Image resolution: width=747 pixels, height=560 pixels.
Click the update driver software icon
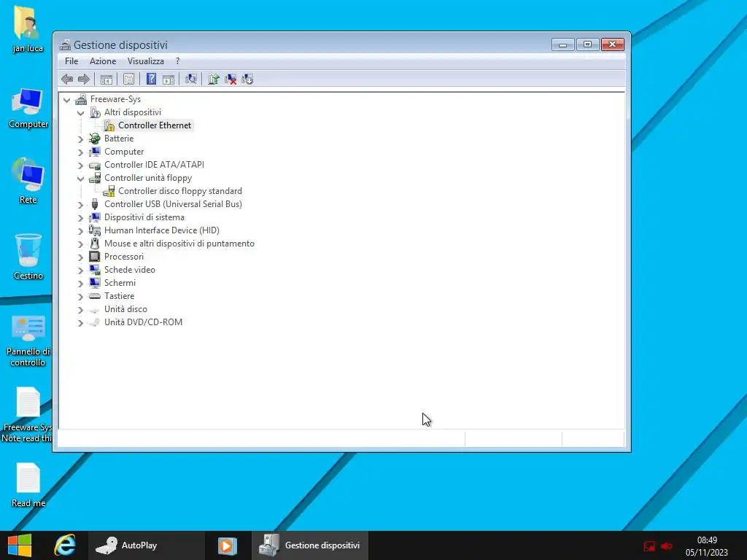click(x=214, y=79)
